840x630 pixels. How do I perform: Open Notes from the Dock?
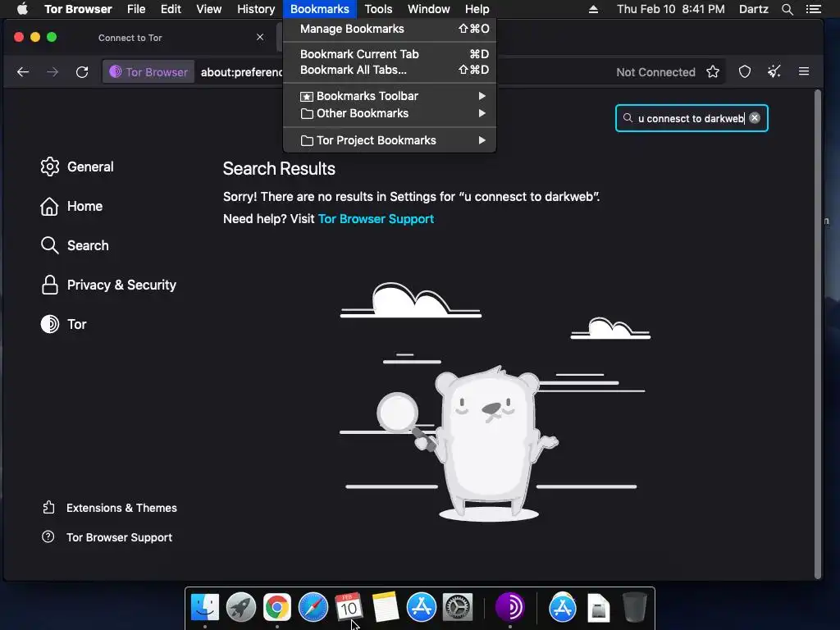click(386, 608)
